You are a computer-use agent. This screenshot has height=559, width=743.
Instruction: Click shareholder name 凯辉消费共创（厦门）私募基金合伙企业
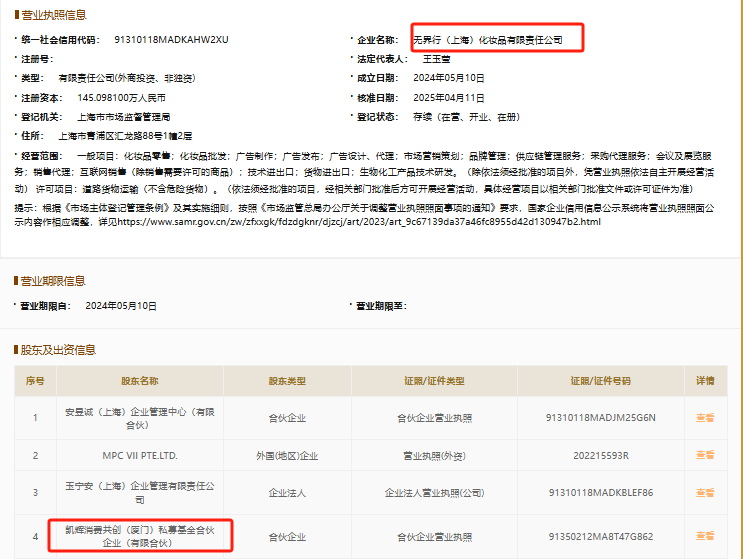140,536
